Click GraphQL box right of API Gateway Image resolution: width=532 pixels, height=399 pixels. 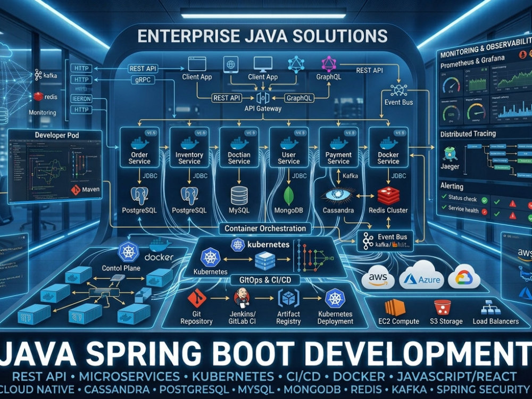pyautogui.click(x=298, y=98)
